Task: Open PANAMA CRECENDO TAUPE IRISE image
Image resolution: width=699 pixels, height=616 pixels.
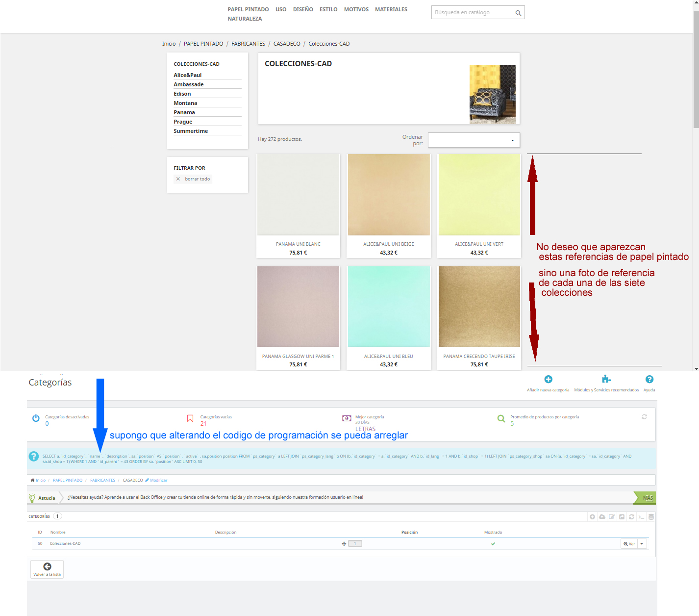Action: 479,307
